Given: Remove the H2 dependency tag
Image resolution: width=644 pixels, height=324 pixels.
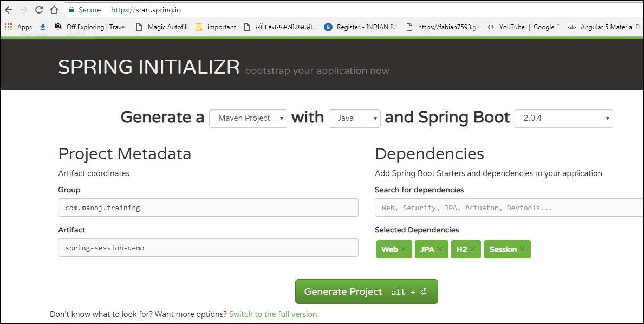Looking at the screenshot, I should 473,250.
